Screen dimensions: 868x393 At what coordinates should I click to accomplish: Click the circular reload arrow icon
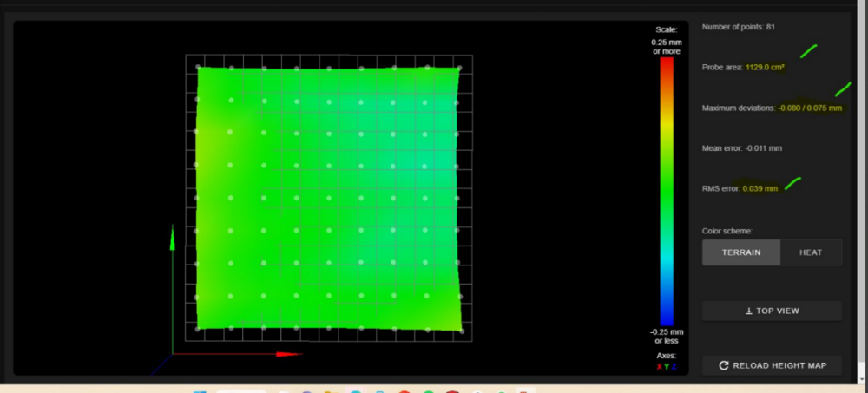(x=724, y=365)
